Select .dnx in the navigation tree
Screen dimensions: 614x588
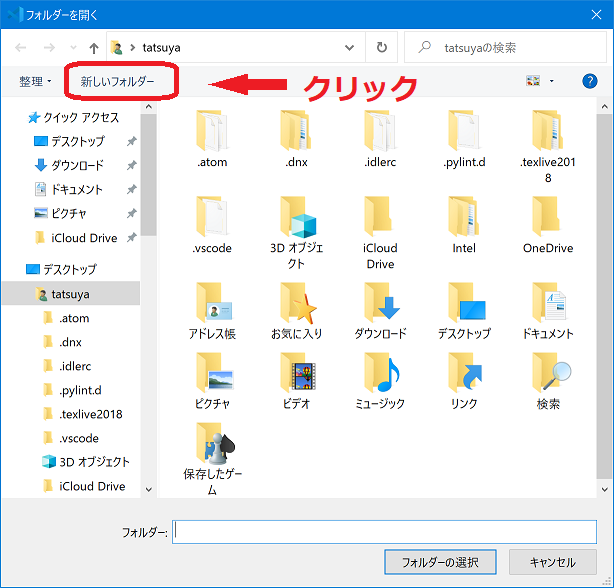(62, 342)
